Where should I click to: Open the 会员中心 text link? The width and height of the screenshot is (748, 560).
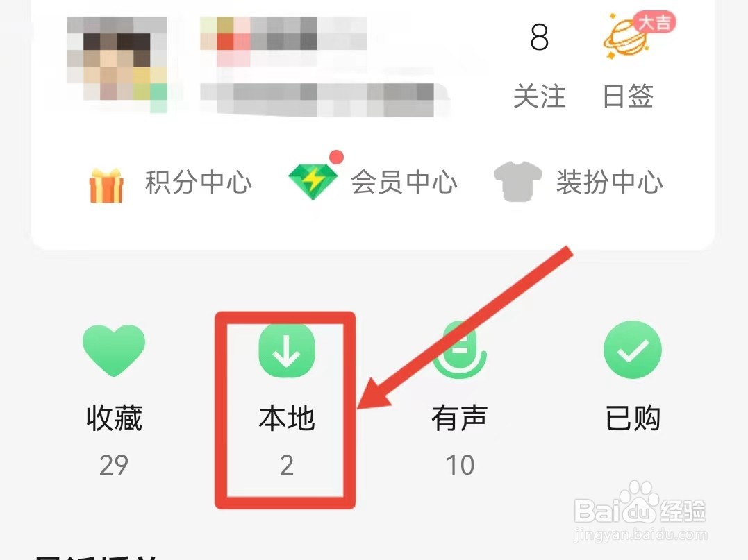coord(404,182)
